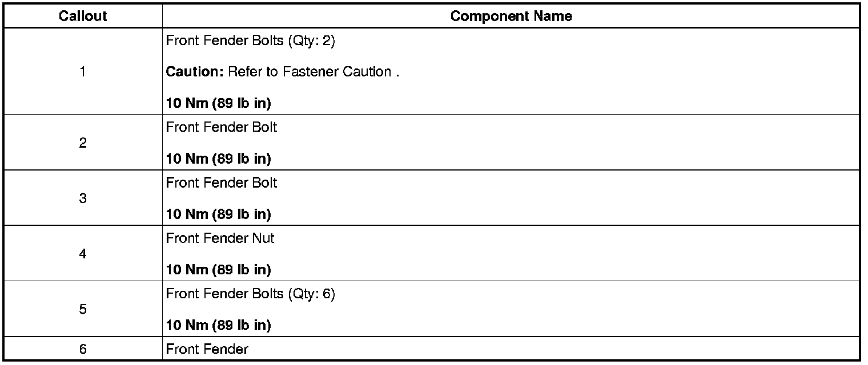868x365 pixels.
Task: Select callout number 1 cell
Action: (x=83, y=72)
